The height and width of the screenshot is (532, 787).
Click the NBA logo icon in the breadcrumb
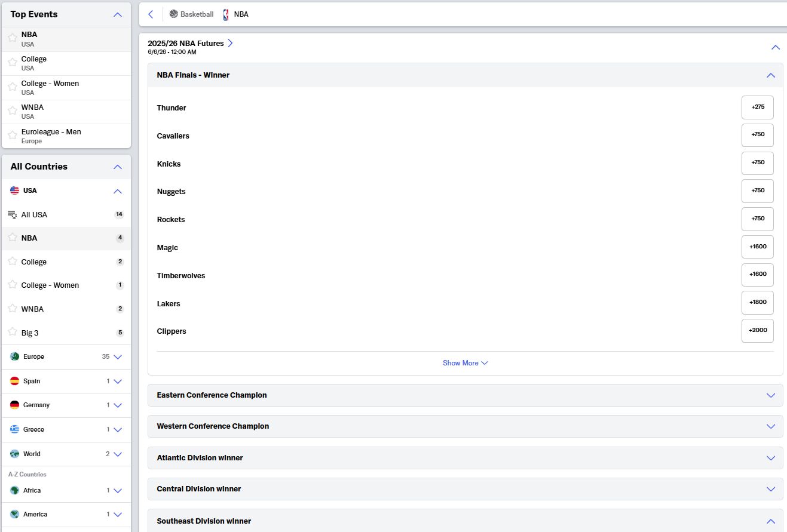[226, 14]
